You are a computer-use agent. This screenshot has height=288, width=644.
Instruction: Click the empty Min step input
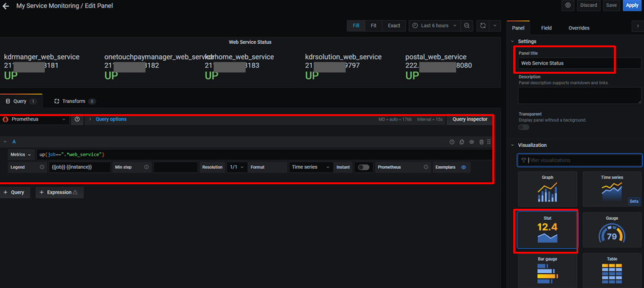pos(176,167)
